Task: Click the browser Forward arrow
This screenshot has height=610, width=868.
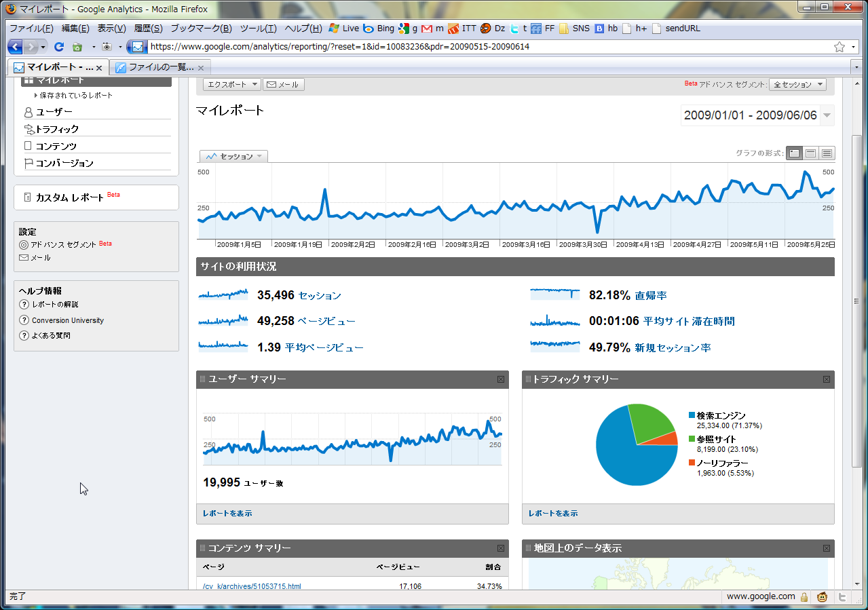Action: coord(31,47)
